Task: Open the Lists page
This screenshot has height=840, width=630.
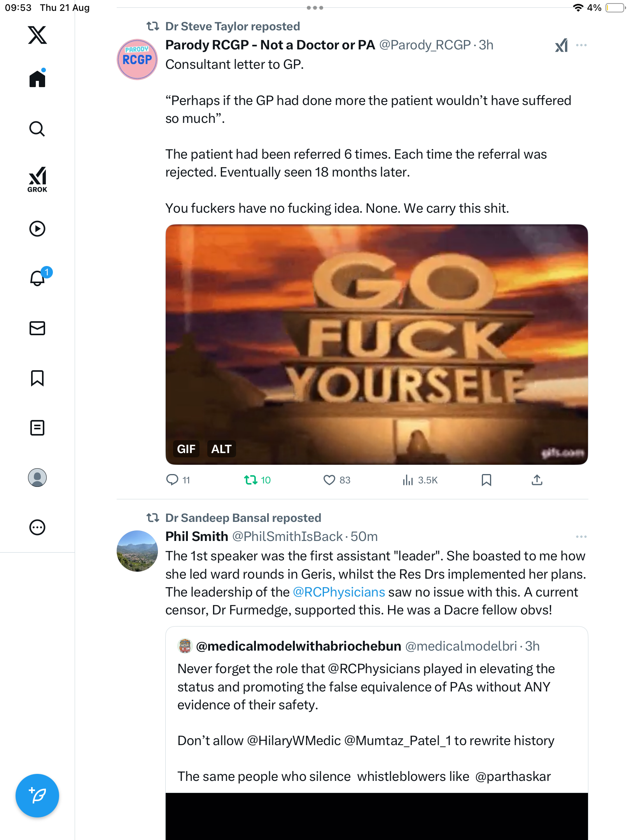Action: [x=37, y=428]
